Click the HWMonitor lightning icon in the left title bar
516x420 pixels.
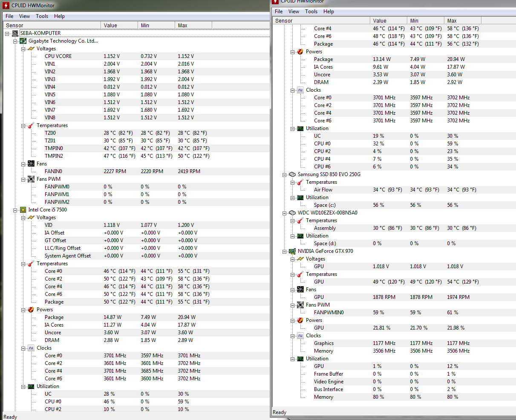tap(6, 5)
